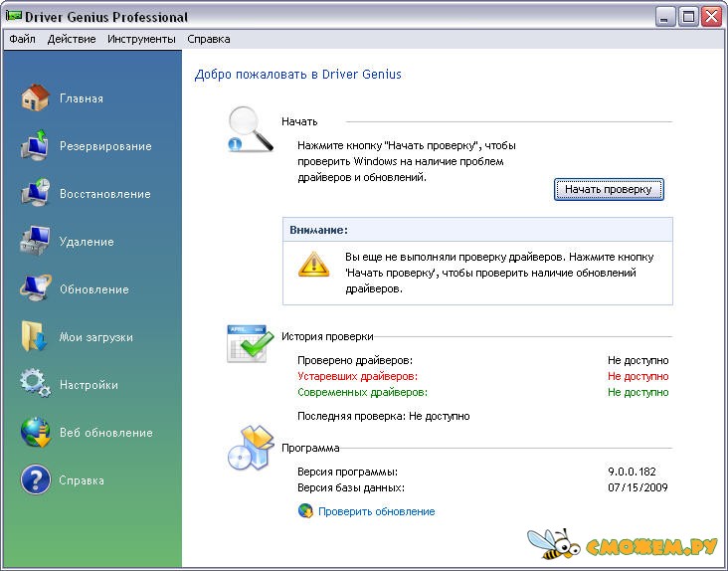Image resolution: width=728 pixels, height=571 pixels.
Task: Click version number 9.0.0.182
Action: pos(632,473)
